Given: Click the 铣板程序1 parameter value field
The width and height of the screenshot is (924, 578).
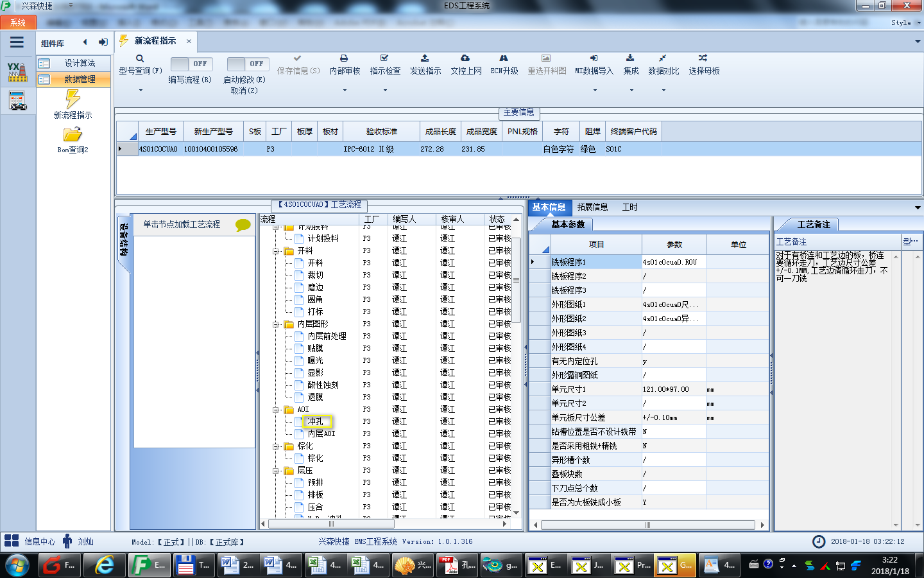Looking at the screenshot, I should tap(674, 262).
